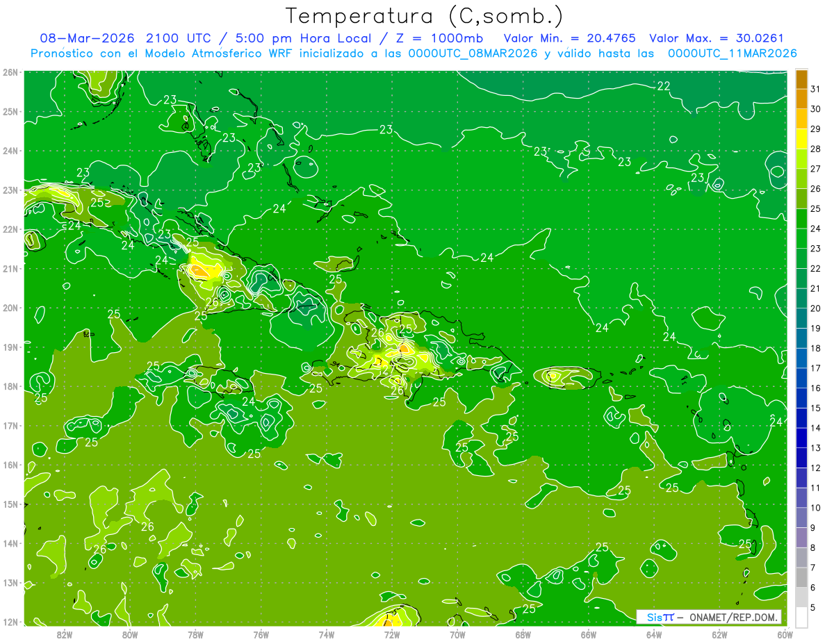
Task: Click the legend scale label "19"
Action: (x=815, y=329)
